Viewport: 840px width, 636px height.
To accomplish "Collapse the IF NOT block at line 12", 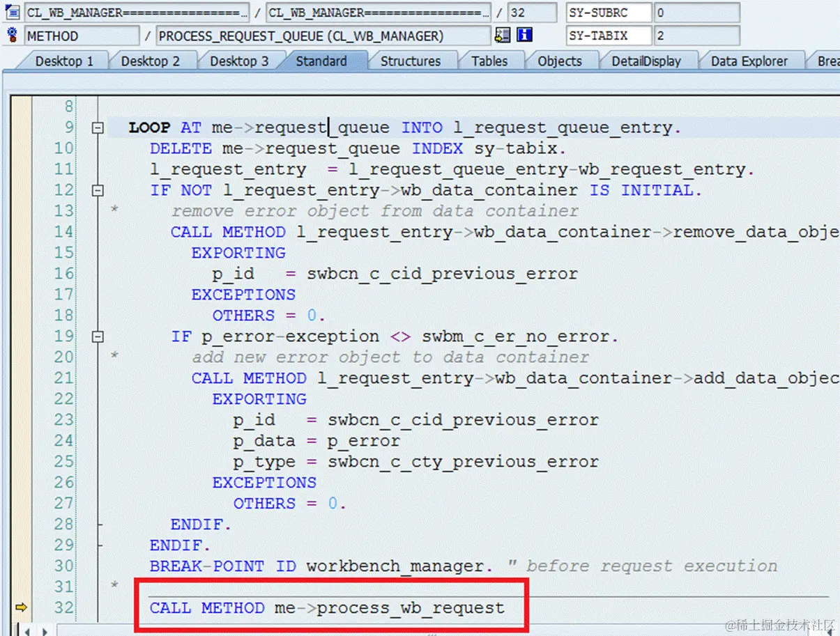I will (98, 190).
